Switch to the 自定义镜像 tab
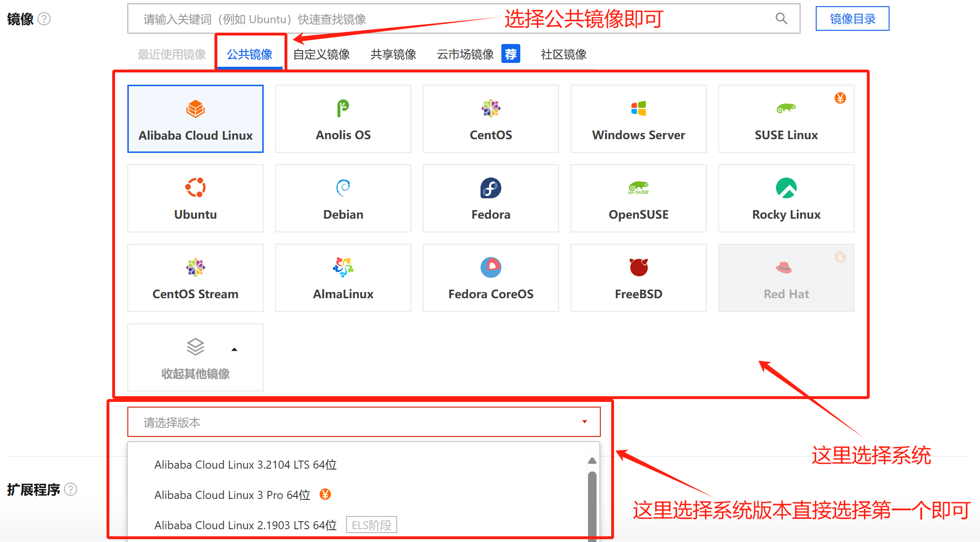The image size is (980, 542). tap(321, 54)
